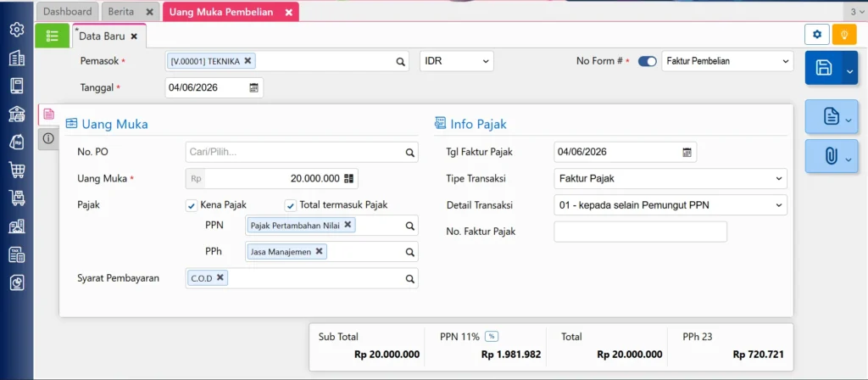
Task: Open the Tipe Transaksi dropdown
Action: pos(670,179)
